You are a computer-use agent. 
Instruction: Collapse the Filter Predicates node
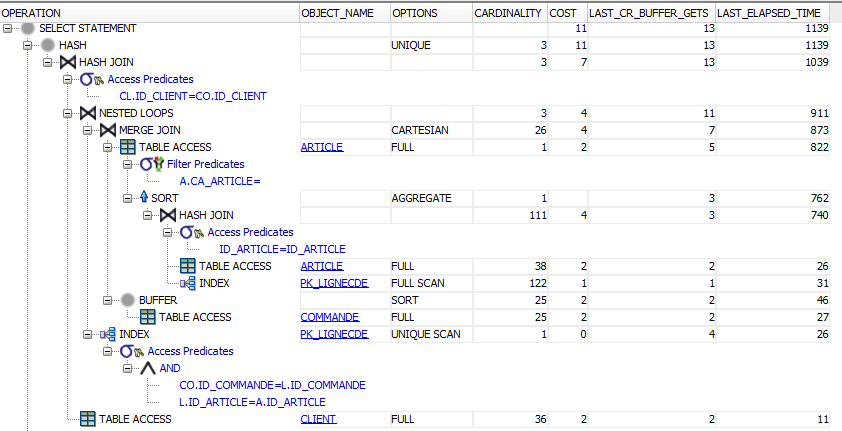click(127, 164)
